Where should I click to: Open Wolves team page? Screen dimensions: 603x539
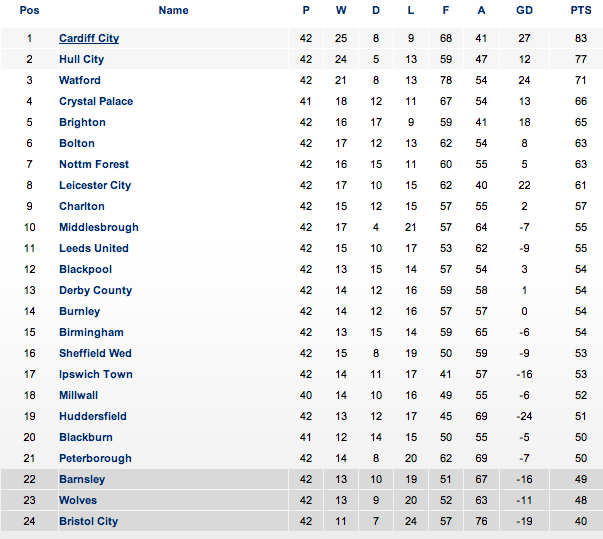(x=78, y=500)
